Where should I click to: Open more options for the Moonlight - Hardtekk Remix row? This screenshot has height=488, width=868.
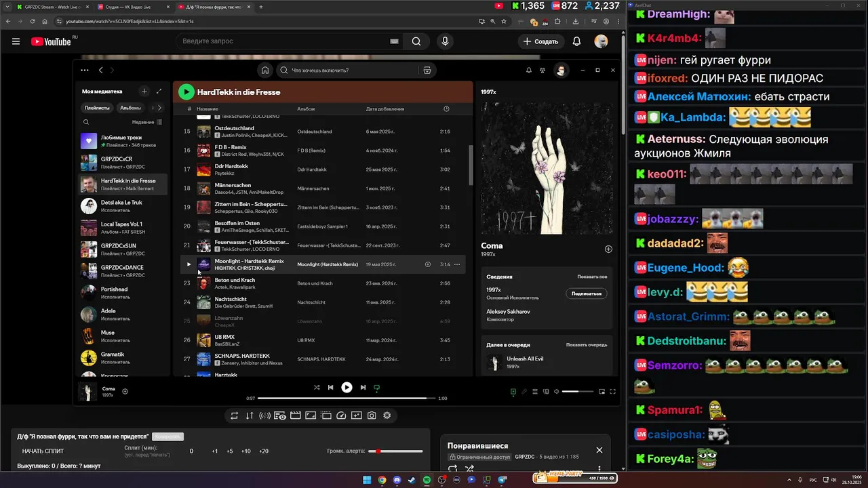457,264
